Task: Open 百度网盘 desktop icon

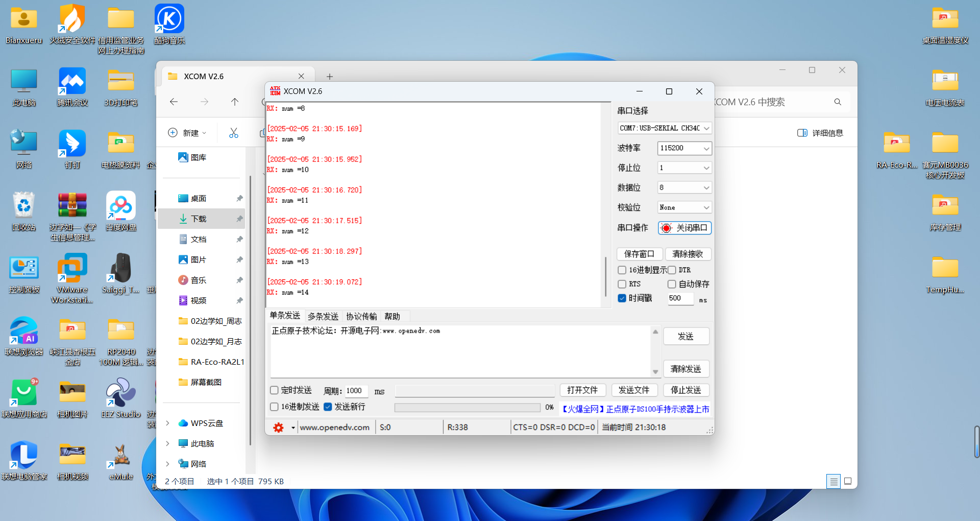Action: pyautogui.click(x=121, y=211)
